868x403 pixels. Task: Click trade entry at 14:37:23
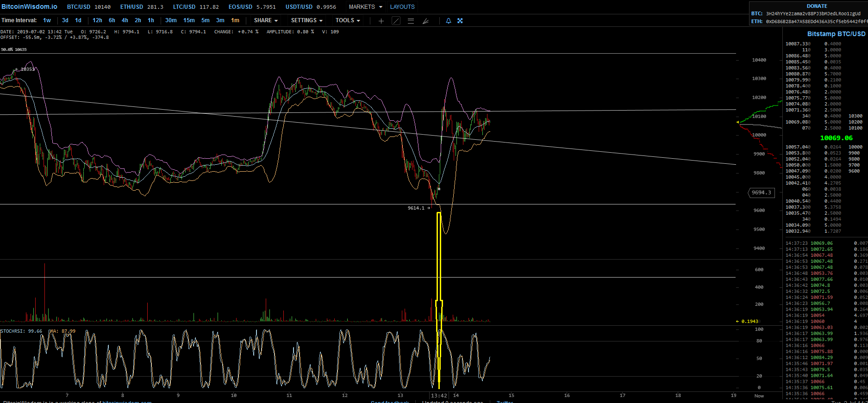click(x=826, y=243)
